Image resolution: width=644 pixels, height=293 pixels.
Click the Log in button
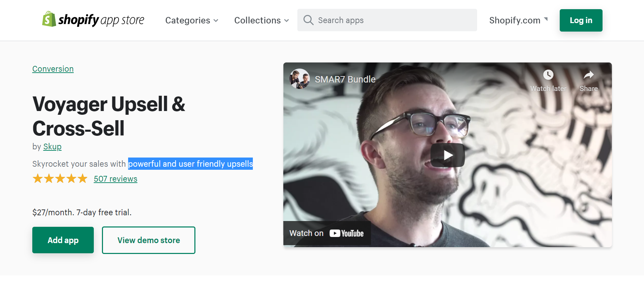(x=581, y=20)
